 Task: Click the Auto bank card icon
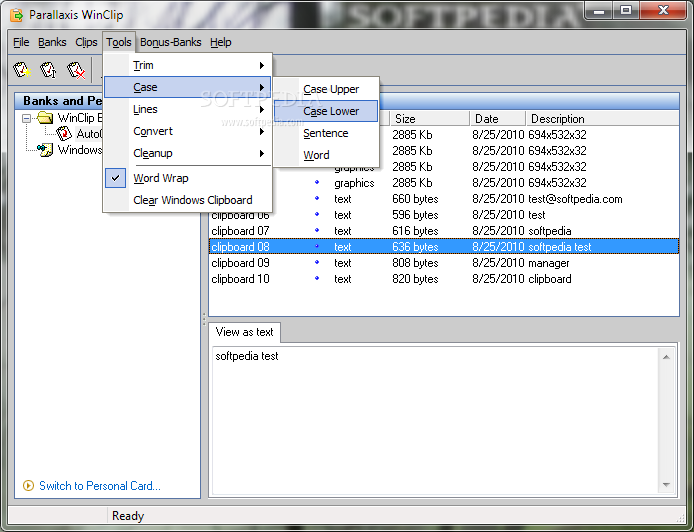tap(64, 133)
